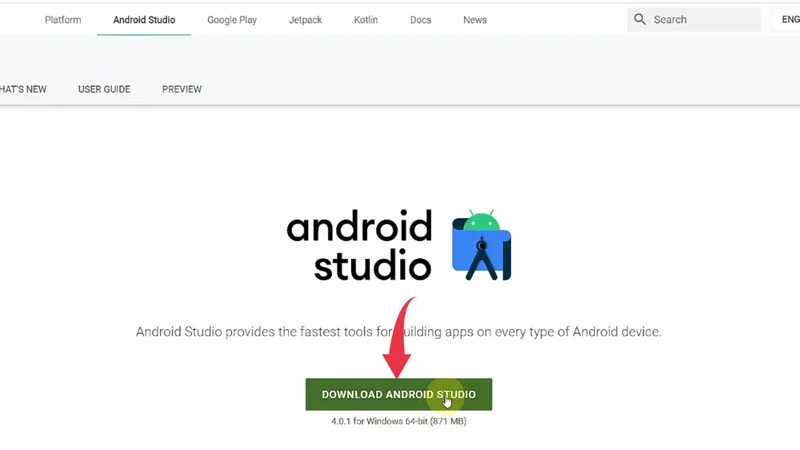
Task: Go to the Jetpack tab
Action: pyautogui.click(x=305, y=20)
